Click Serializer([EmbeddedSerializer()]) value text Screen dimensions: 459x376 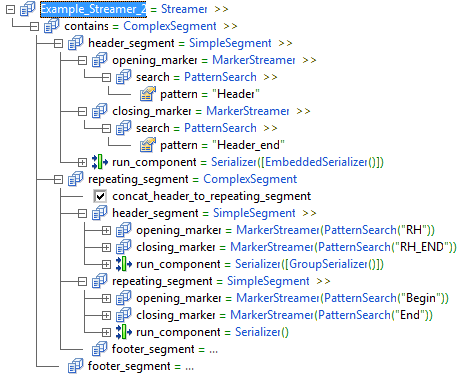click(x=297, y=162)
